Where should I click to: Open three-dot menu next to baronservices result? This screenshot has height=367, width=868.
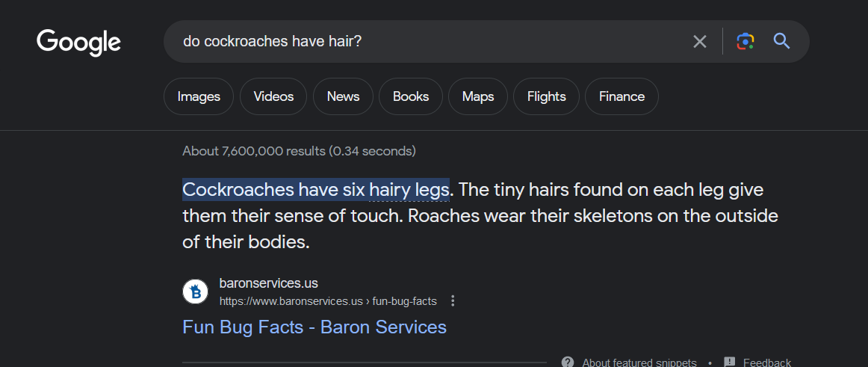(453, 301)
